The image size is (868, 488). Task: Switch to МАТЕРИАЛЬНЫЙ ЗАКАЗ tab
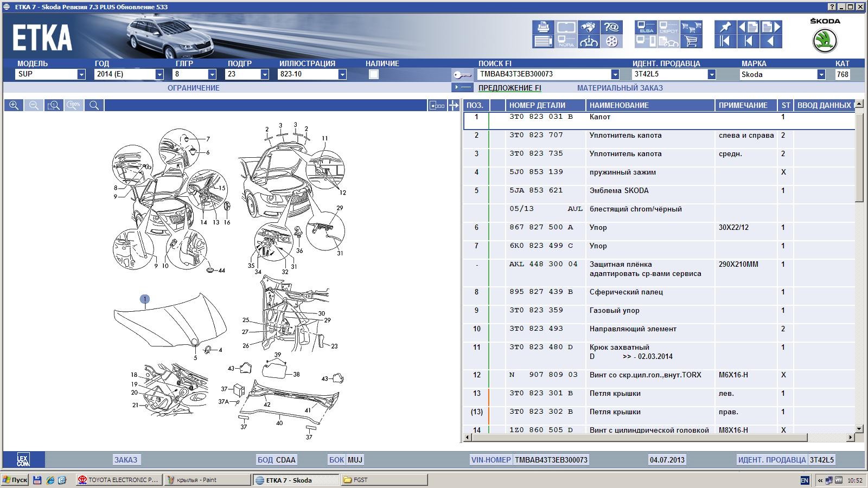[620, 88]
